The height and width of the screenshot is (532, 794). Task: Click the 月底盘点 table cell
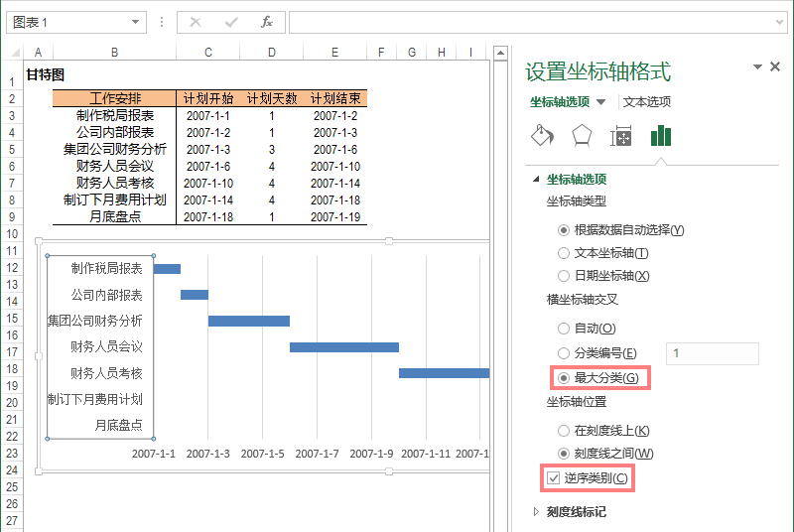point(114,217)
